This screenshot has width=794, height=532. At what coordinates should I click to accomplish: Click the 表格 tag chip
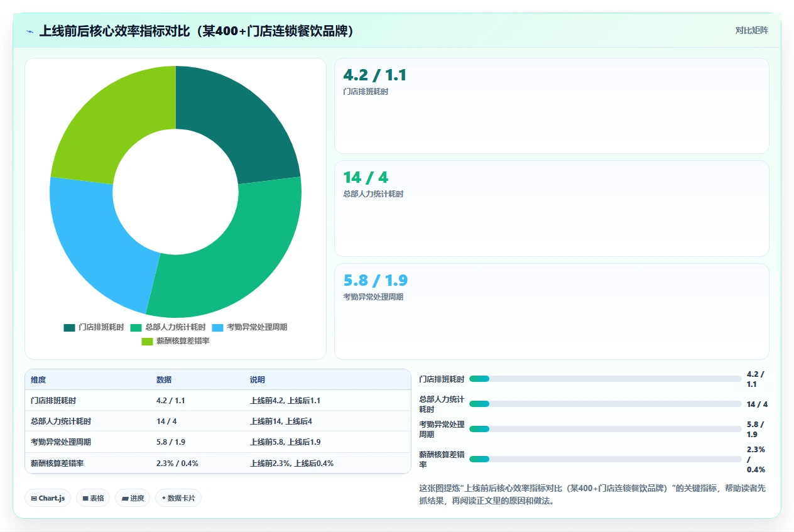(x=93, y=498)
